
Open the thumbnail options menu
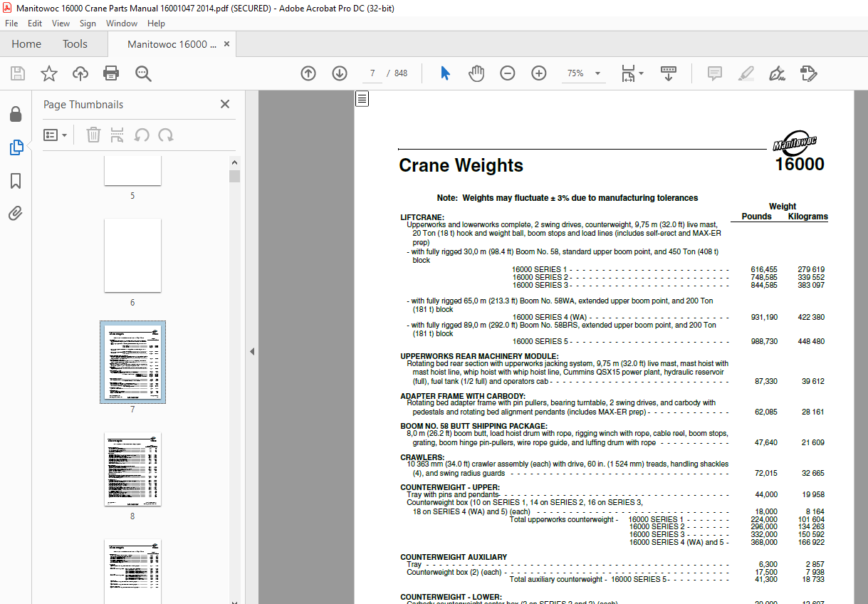click(x=56, y=135)
